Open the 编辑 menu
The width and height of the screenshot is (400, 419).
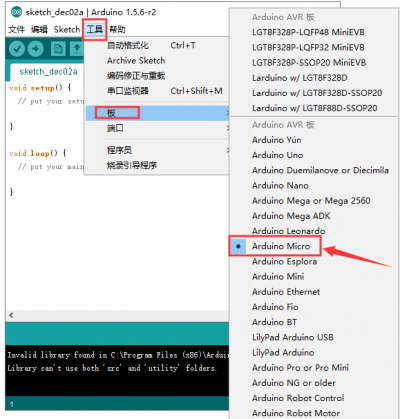pyautogui.click(x=39, y=29)
